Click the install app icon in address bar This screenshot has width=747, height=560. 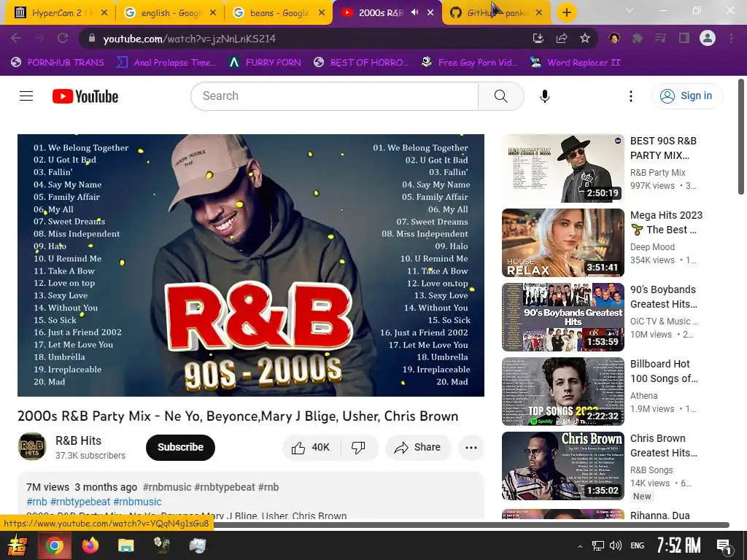tap(538, 38)
